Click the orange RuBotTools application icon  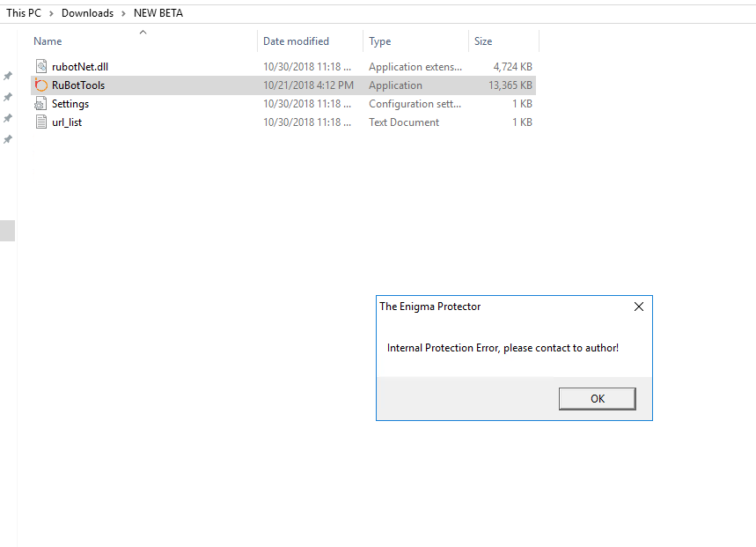point(40,85)
